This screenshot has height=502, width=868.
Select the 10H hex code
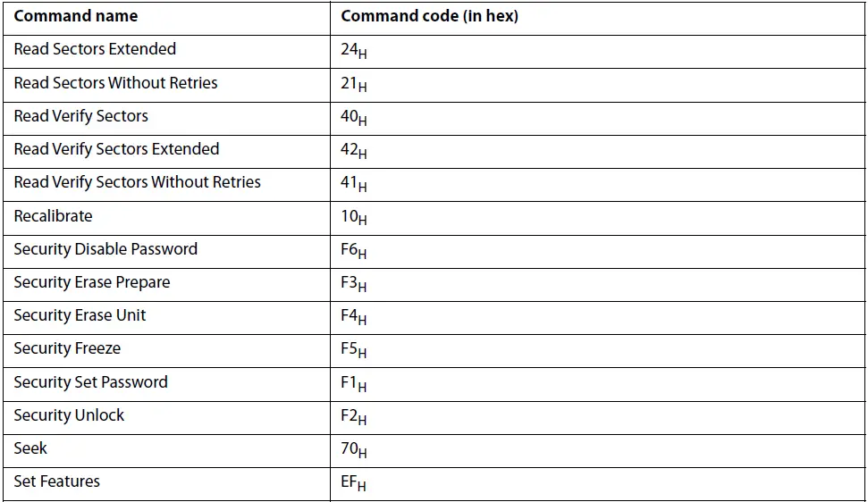pos(353,217)
